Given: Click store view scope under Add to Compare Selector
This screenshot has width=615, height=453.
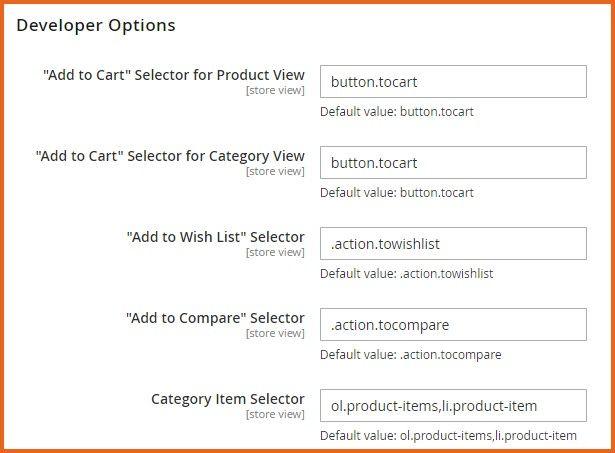Looking at the screenshot, I should [275, 334].
